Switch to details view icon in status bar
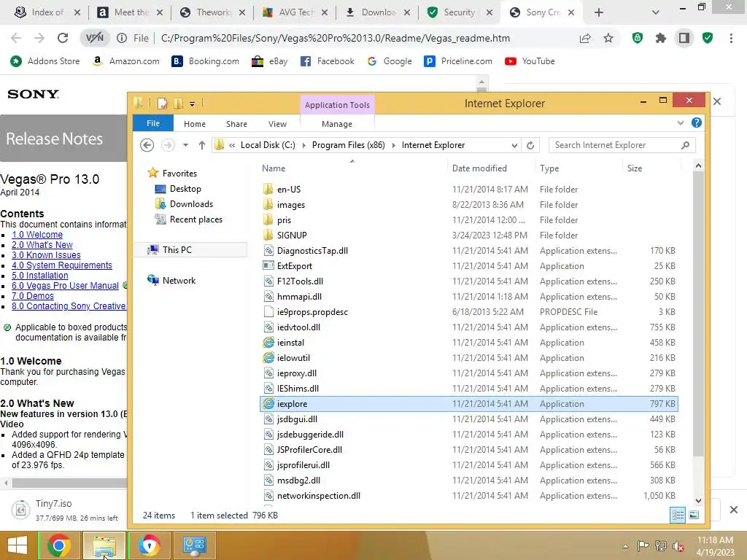Image resolution: width=747 pixels, height=560 pixels. point(678,515)
